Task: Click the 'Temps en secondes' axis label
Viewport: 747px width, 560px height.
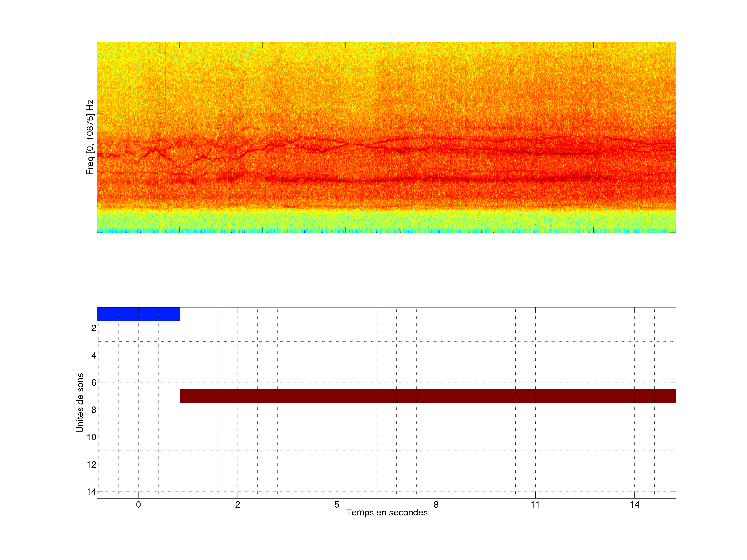Action: point(387,512)
